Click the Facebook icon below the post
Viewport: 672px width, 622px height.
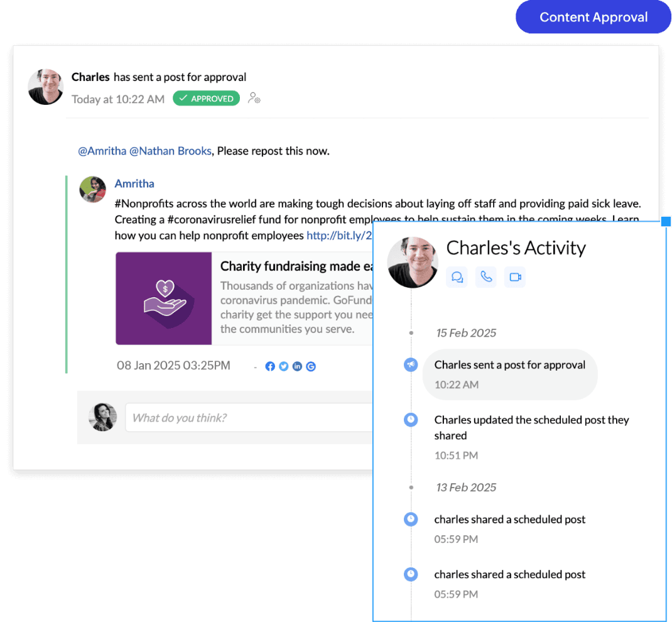pos(270,366)
